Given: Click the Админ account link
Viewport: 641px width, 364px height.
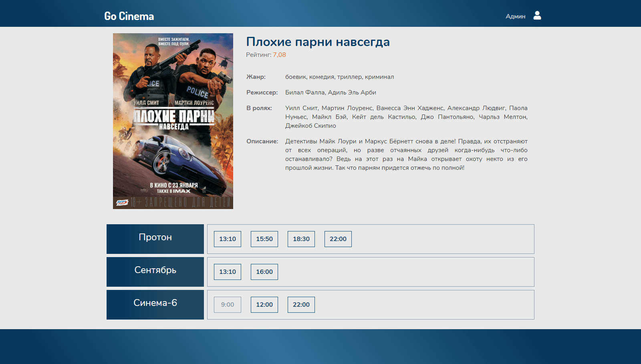Looking at the screenshot, I should pyautogui.click(x=515, y=16).
